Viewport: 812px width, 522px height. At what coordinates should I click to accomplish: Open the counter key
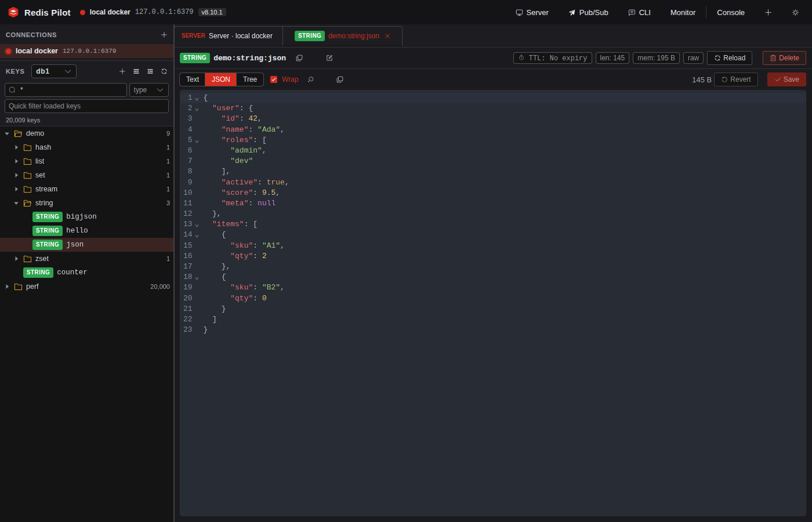coord(87,272)
